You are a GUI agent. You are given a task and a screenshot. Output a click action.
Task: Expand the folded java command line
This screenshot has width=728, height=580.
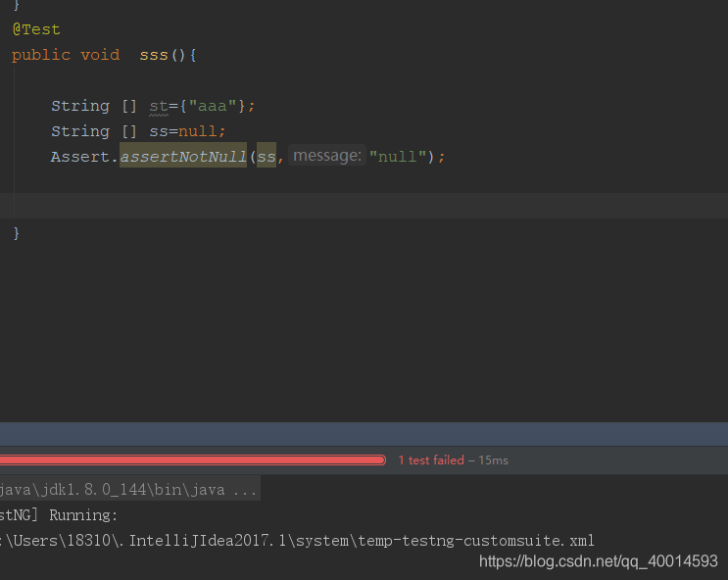[x=130, y=489]
